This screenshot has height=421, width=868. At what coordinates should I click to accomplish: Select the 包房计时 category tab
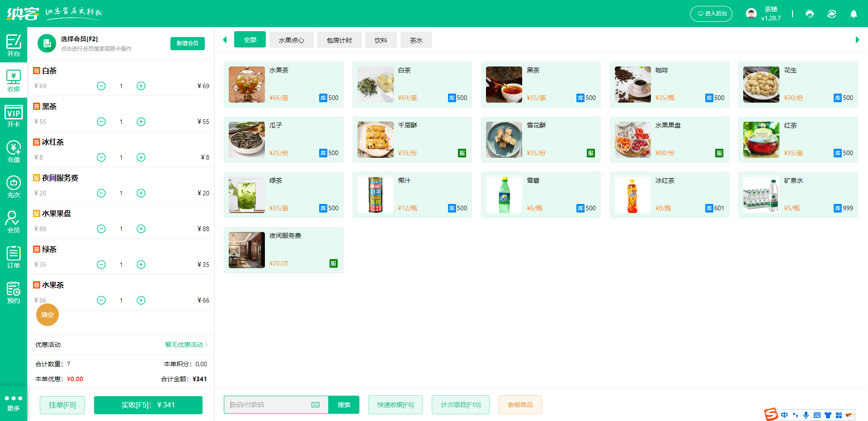tap(340, 40)
